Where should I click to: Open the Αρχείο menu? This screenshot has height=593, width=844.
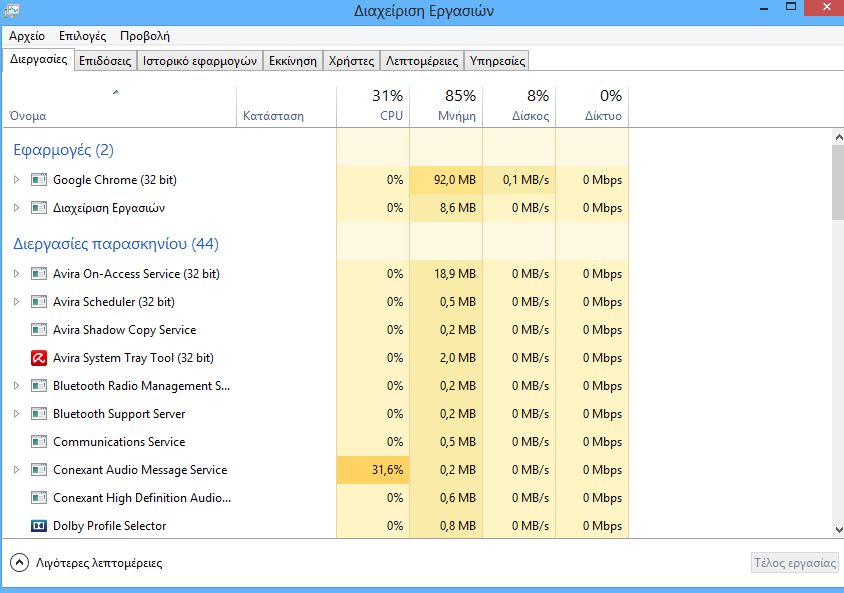[27, 36]
